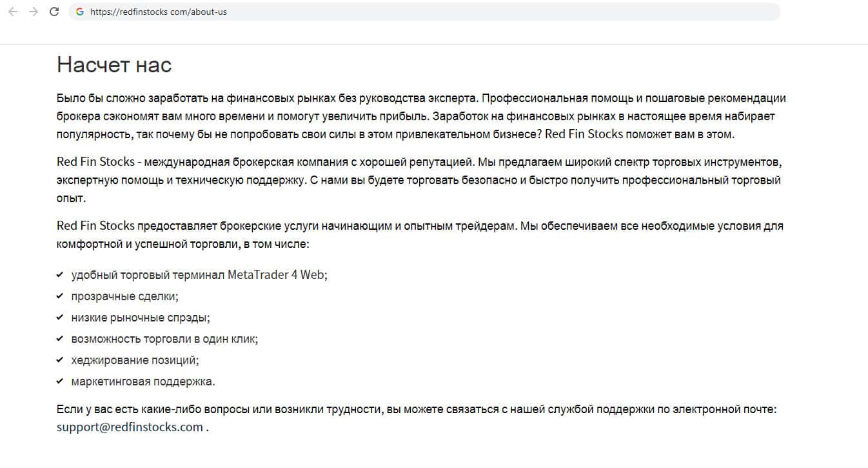Focus the address bar URL field
The image size is (868, 468).
(x=387, y=12)
